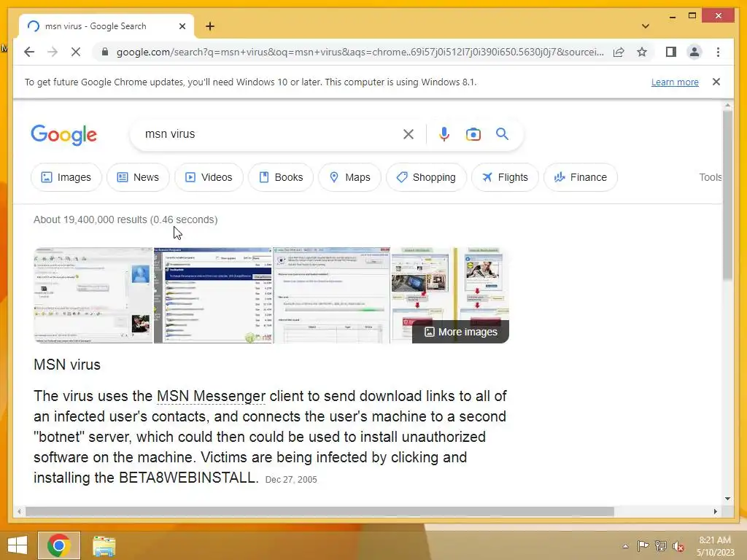Switch to the Flights results tab

point(505,177)
